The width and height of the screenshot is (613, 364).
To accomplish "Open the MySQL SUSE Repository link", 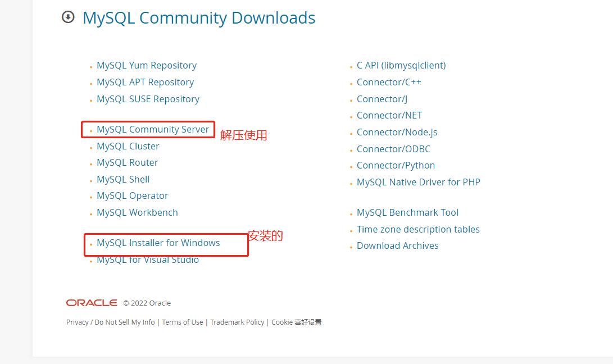I will pyautogui.click(x=148, y=99).
